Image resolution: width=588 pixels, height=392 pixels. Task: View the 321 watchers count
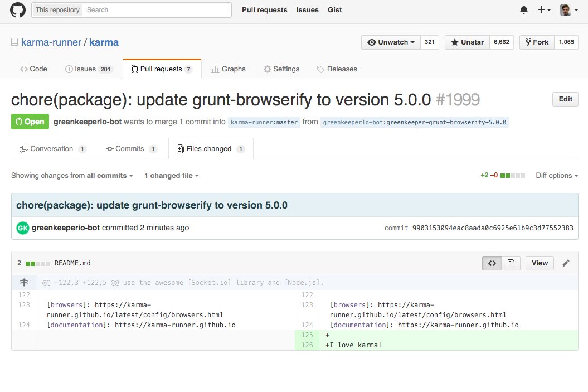click(429, 42)
